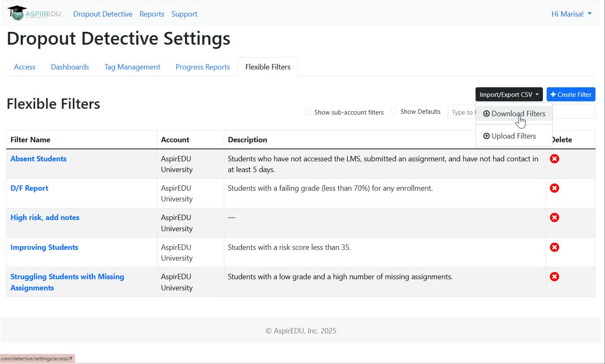Delete the Absent Students filter
This screenshot has width=605, height=364.
click(x=555, y=159)
